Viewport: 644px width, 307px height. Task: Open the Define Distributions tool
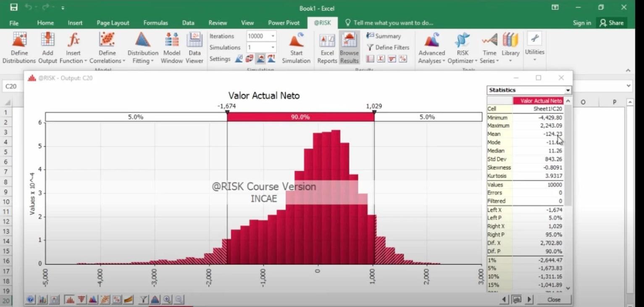click(19, 48)
